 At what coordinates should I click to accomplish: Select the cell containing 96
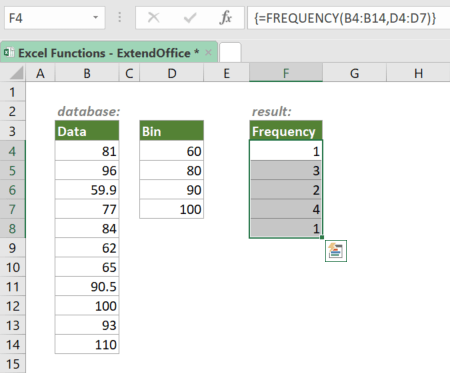coord(87,170)
